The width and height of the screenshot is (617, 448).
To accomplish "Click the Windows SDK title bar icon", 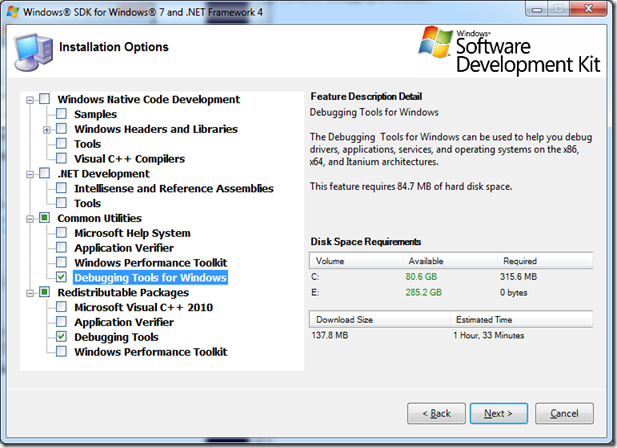I will click(x=13, y=11).
